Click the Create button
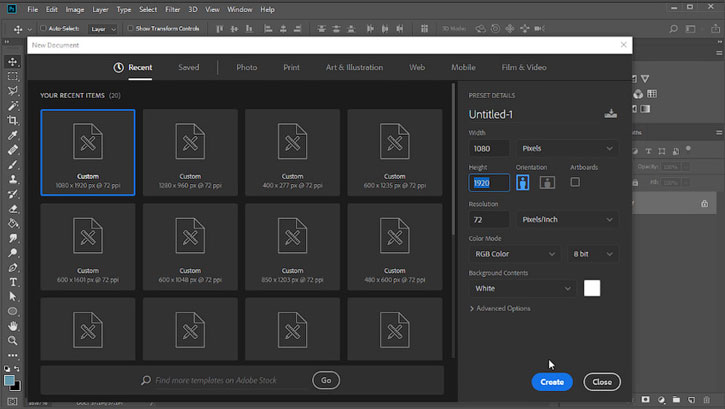Screen dimensions: 725x409 tap(552, 382)
